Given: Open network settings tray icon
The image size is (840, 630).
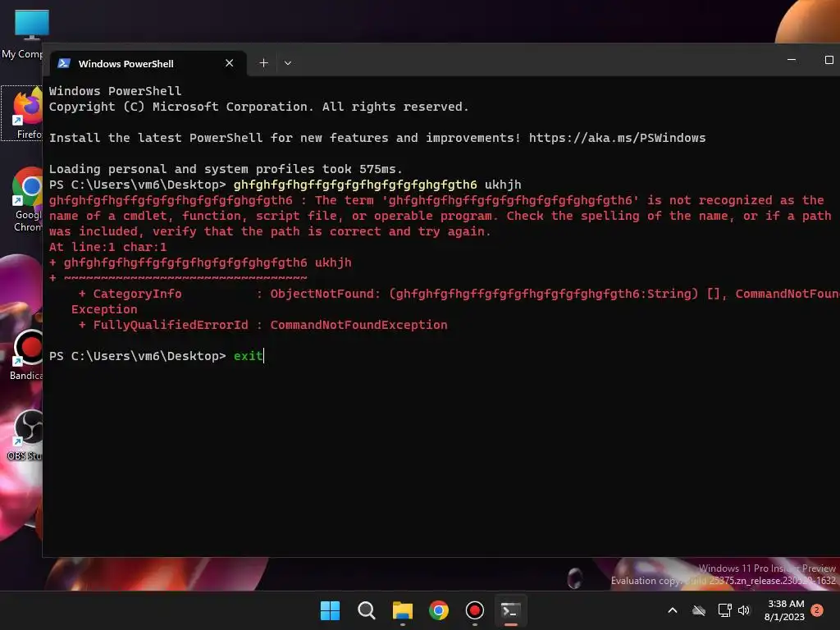Looking at the screenshot, I should [725, 610].
